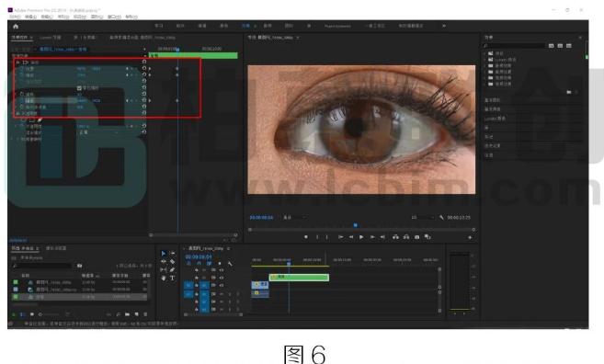This screenshot has height=364, width=604.
Task: Open Program Monitor zoom level dropdown
Action: (x=294, y=217)
